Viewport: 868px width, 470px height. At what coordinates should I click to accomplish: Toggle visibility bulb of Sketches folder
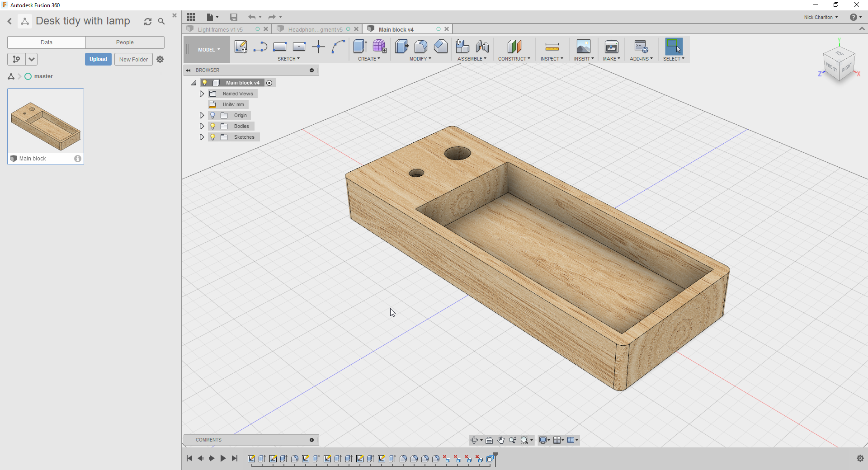click(x=213, y=137)
